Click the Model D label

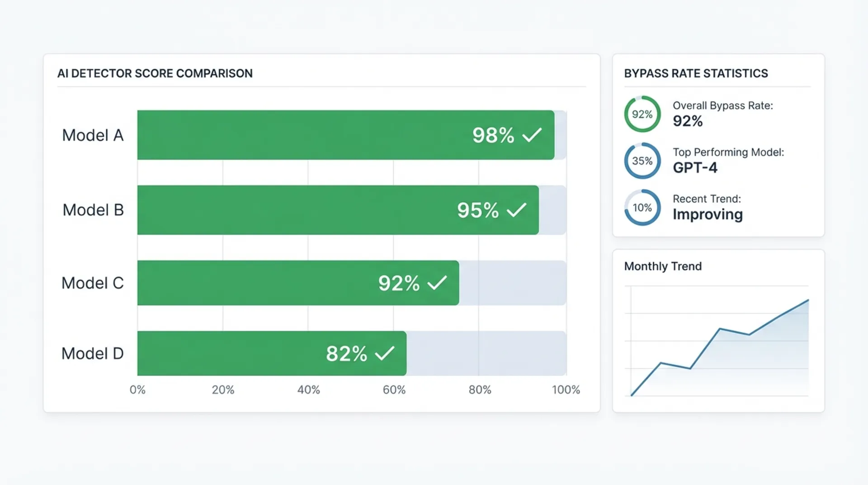coord(93,353)
